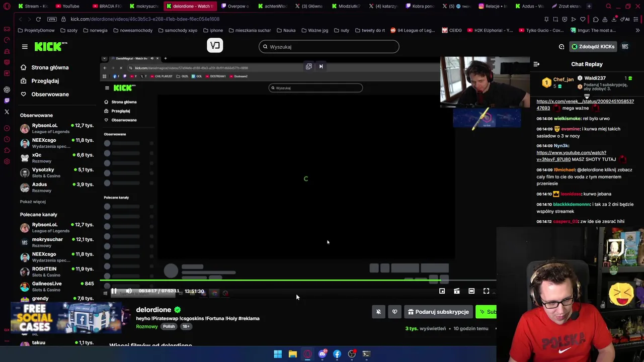Switch to the mokrysuchar browser tab

(x=144, y=6)
